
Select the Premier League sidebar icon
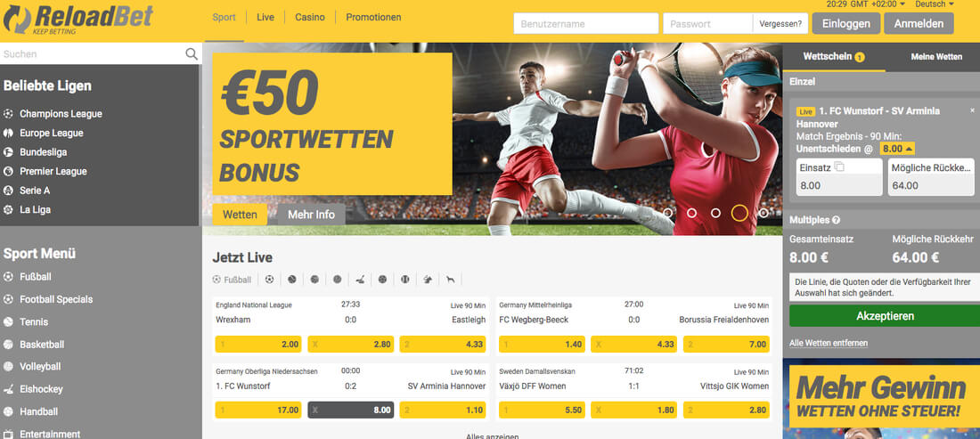(8, 171)
